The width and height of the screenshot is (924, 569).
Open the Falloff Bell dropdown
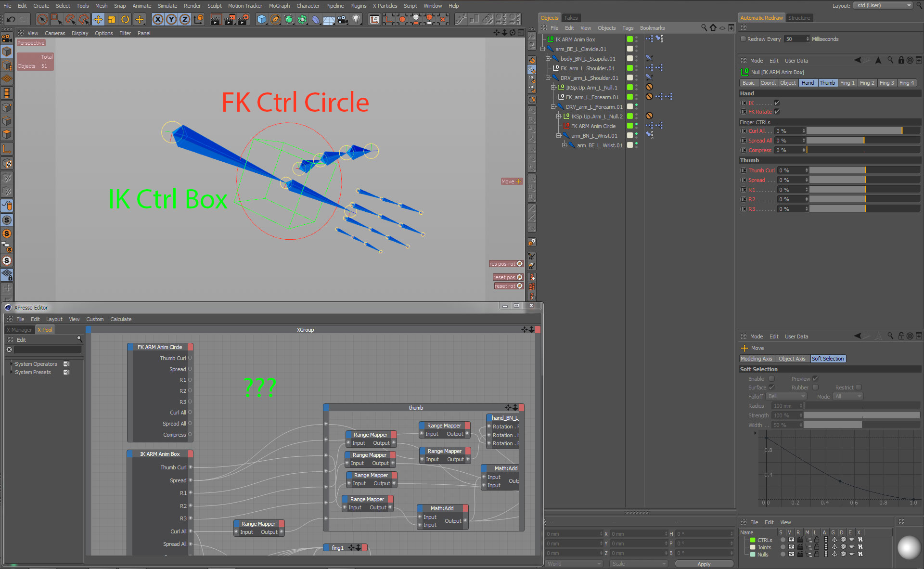pyautogui.click(x=786, y=397)
